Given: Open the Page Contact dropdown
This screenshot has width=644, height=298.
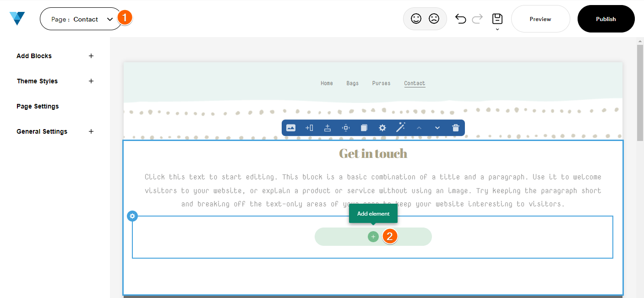Looking at the screenshot, I should (81, 19).
